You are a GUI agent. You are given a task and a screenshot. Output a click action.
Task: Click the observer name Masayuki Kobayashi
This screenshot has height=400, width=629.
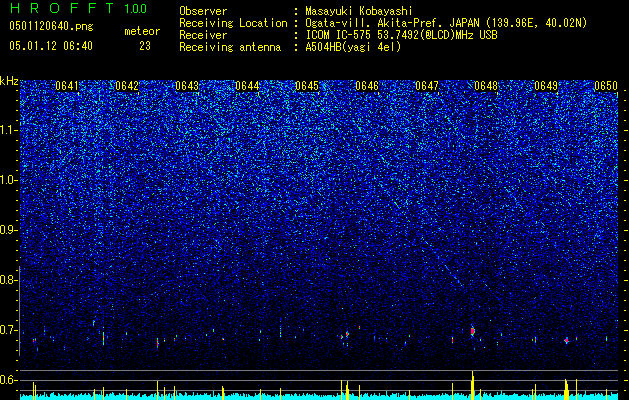click(x=359, y=11)
